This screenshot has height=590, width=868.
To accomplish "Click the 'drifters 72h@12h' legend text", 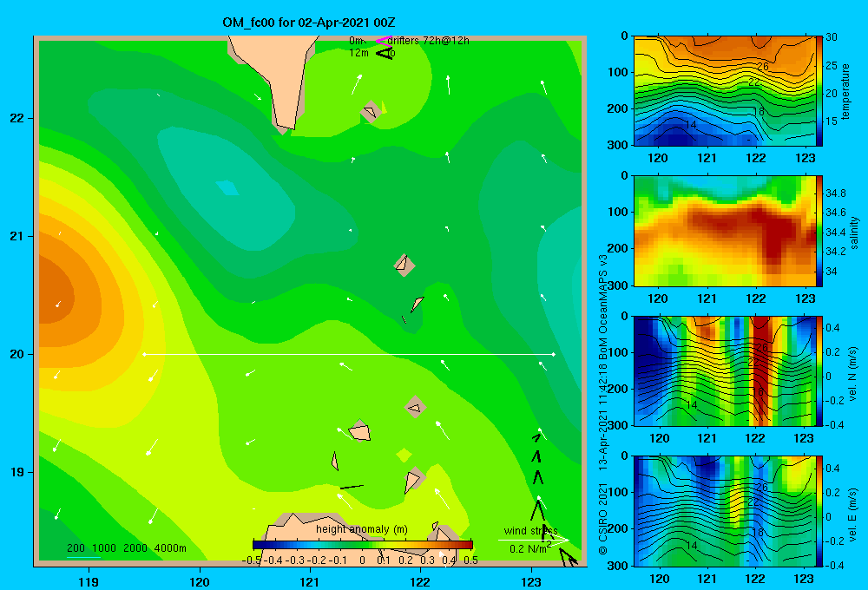I will (x=429, y=41).
